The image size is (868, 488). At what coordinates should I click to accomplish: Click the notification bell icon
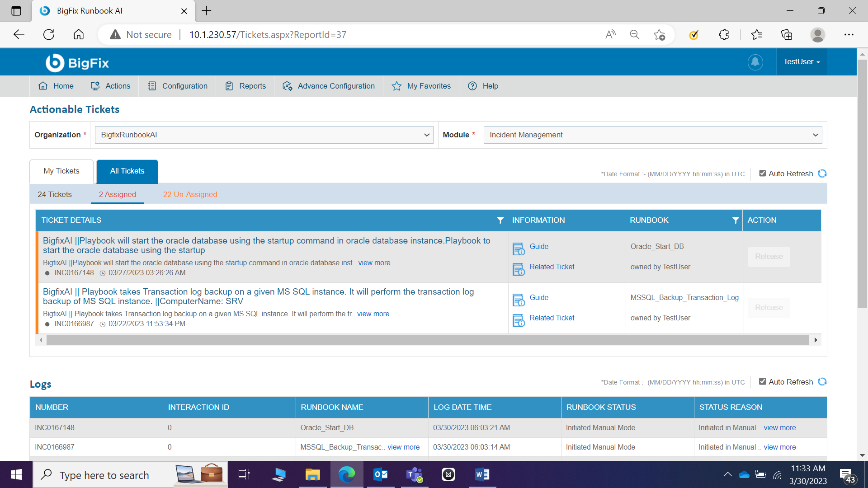click(755, 62)
